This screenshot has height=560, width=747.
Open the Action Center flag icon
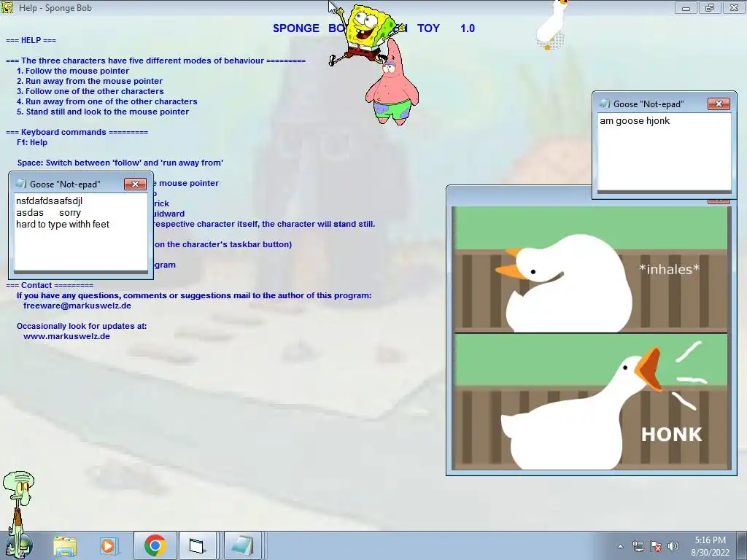coord(656,546)
